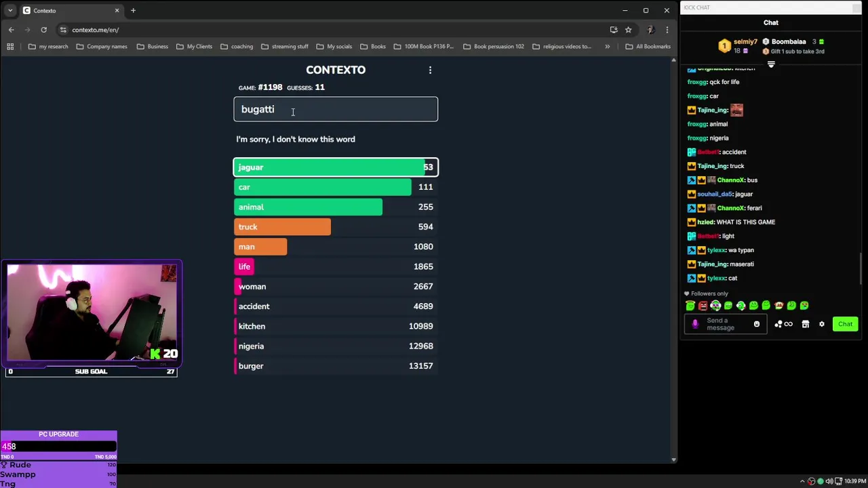Open the 'Company names' bookmark folder

(x=102, y=46)
